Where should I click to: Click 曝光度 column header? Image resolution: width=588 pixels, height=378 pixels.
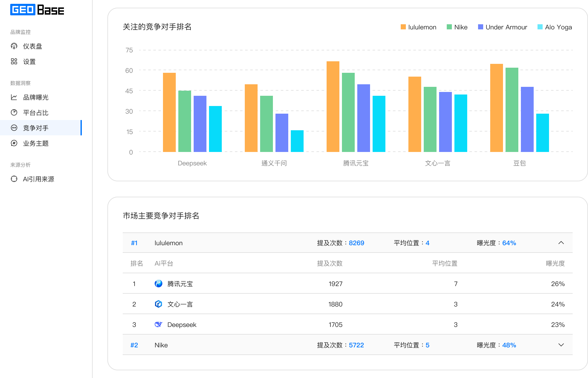[555, 263]
